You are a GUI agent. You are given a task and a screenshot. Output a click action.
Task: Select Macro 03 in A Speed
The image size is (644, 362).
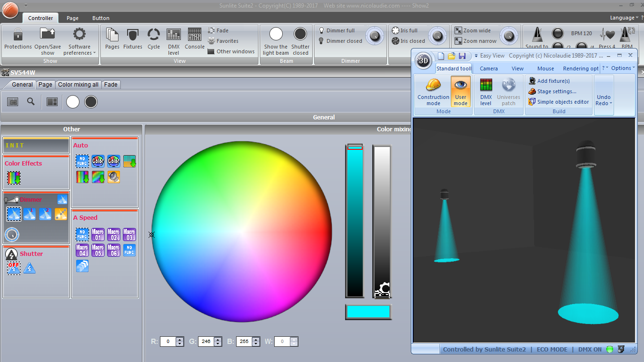click(x=129, y=235)
